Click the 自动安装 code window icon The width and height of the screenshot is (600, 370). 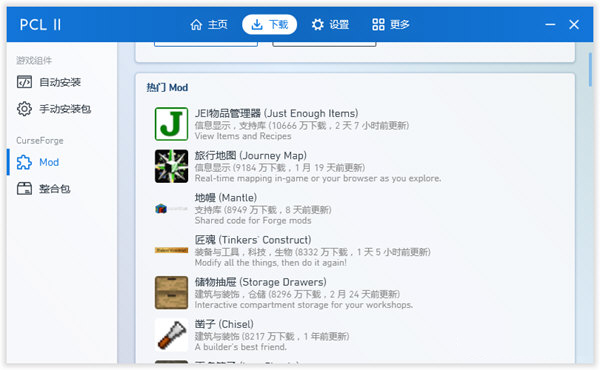click(x=24, y=82)
